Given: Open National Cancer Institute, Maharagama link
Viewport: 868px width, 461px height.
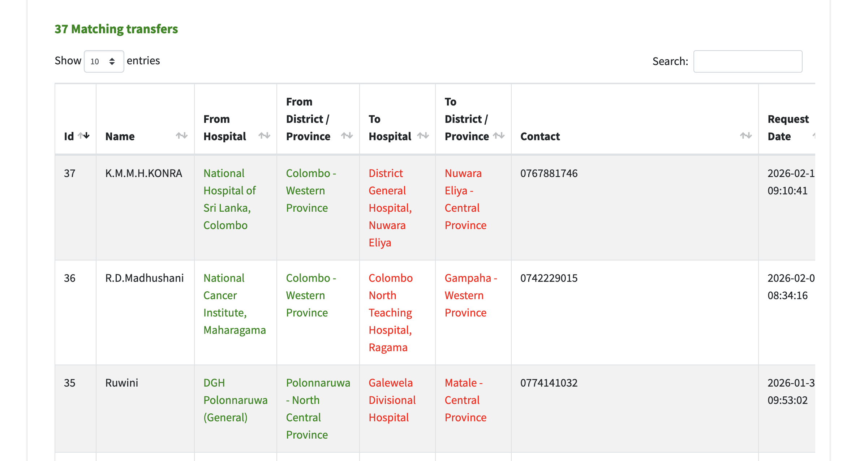Looking at the screenshot, I should [x=234, y=304].
